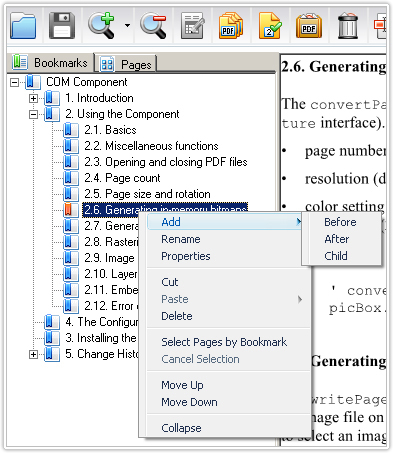Viewport: 393px width, 453px height.
Task: Select the 5. Change Histo bookmark
Action: (x=102, y=354)
